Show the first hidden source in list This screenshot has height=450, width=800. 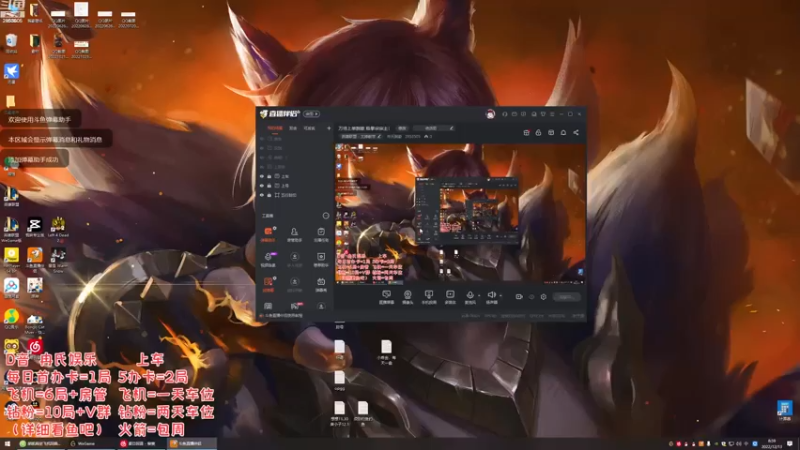pos(262,139)
